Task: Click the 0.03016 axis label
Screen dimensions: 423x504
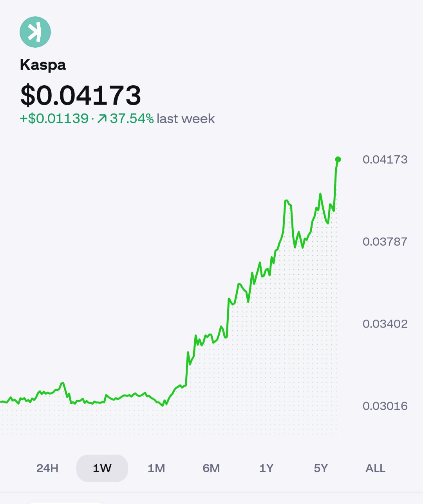Action: tap(385, 406)
